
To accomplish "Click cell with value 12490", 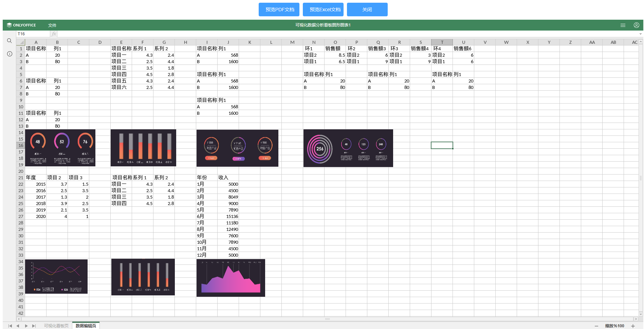I will coord(228,229).
